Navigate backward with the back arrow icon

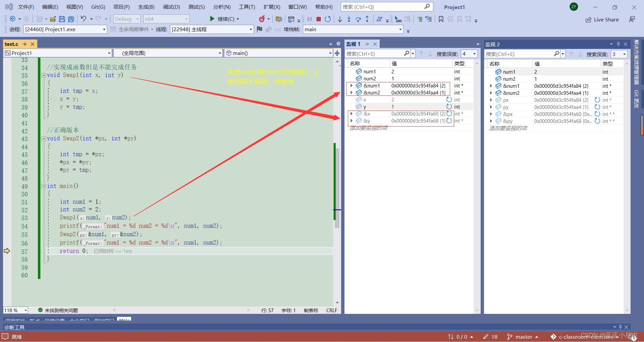(13, 19)
